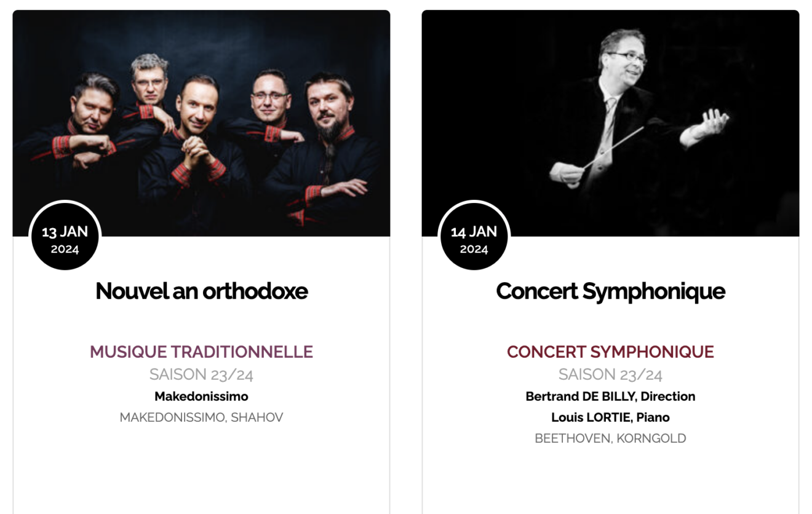Image resolution: width=812 pixels, height=514 pixels.
Task: Open the Makedonissimo group photo
Action: [201, 123]
